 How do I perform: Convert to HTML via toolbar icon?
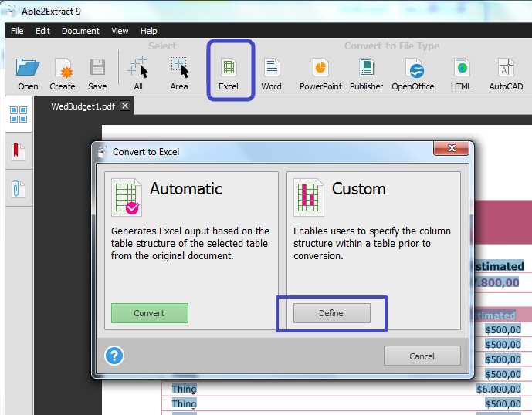point(461,74)
